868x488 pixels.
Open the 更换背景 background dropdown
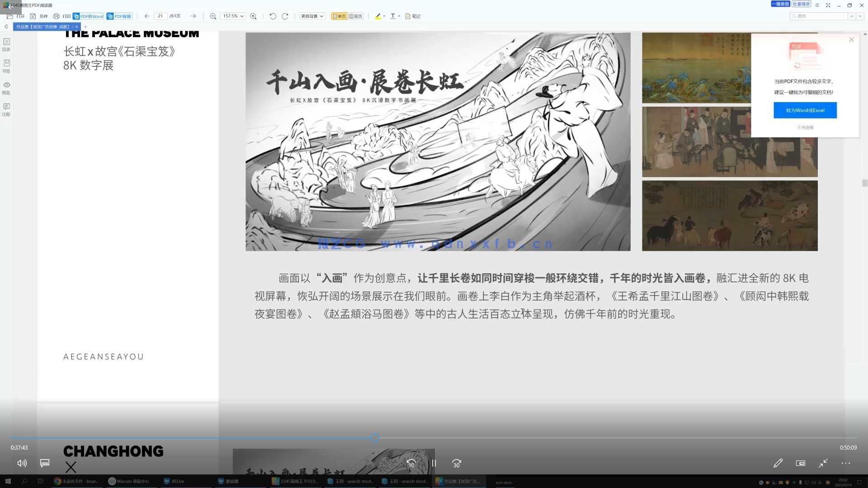[312, 16]
